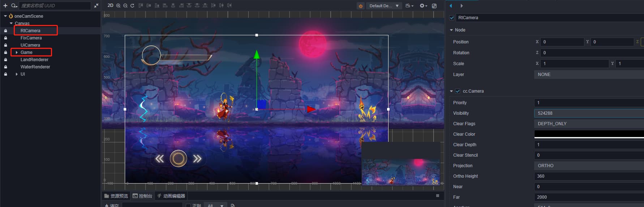The width and height of the screenshot is (644, 207).
Task: Collapse all nodes in hierarchy panel
Action: coord(96,6)
